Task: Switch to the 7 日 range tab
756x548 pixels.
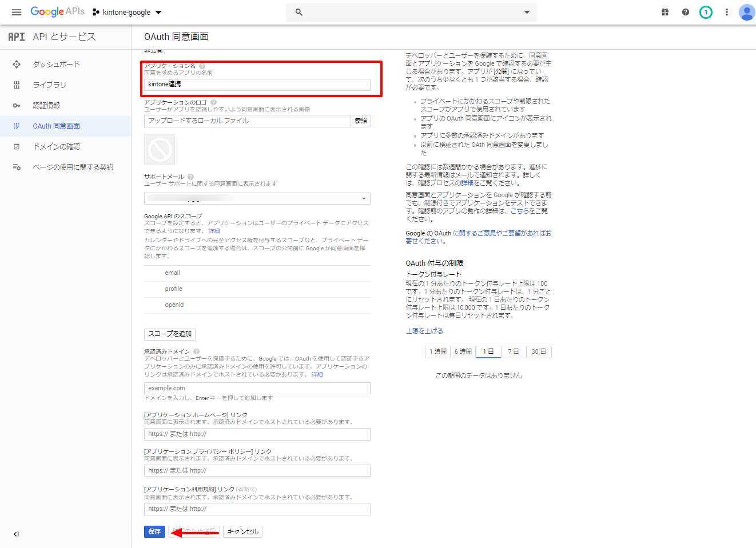Action: tap(514, 351)
